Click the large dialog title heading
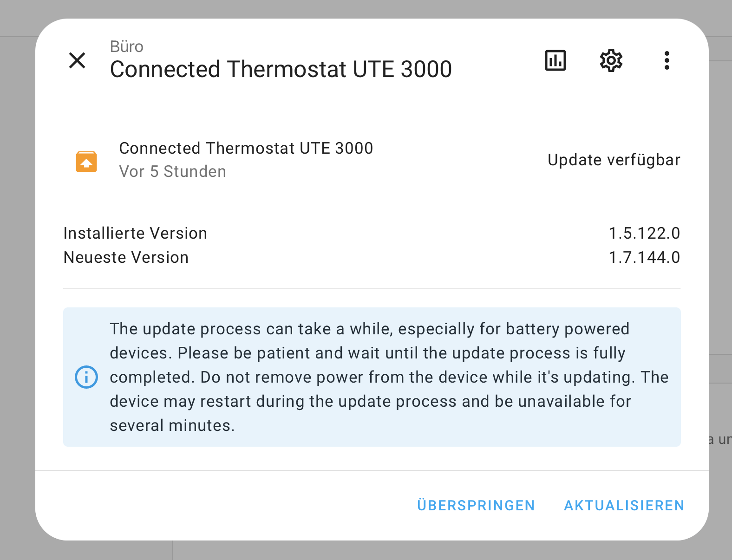Screen dimensions: 732x560 click(x=281, y=69)
